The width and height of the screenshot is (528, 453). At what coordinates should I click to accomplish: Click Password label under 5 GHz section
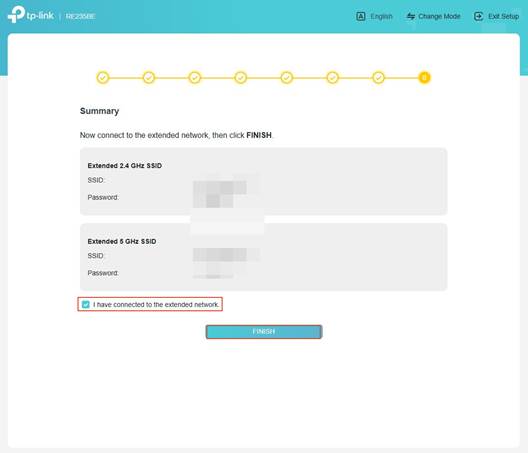tap(103, 273)
